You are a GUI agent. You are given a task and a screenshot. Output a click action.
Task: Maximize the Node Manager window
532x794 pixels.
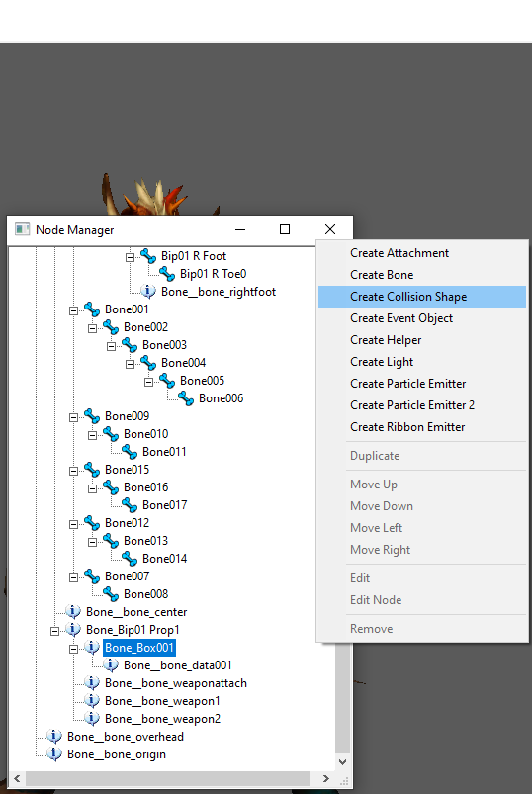click(285, 229)
